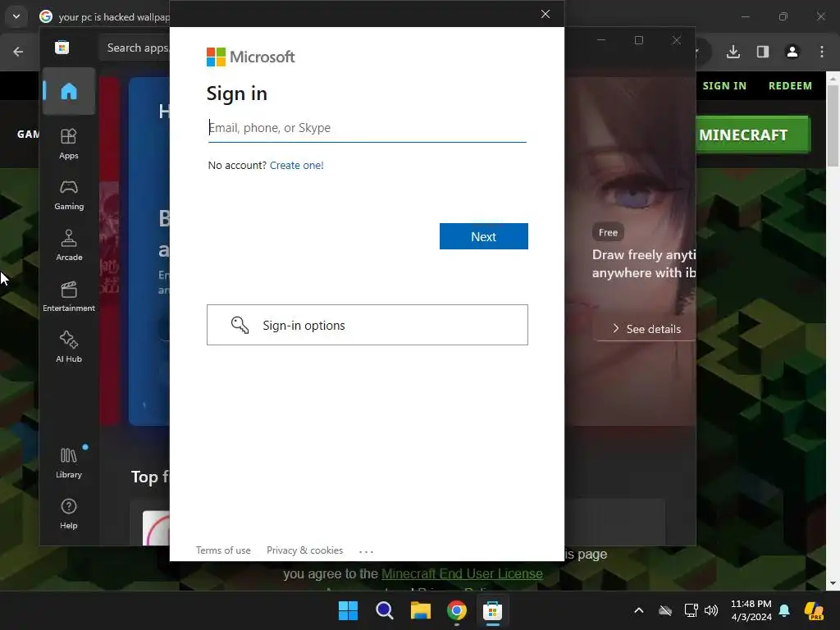The width and height of the screenshot is (840, 630).
Task: Open Library in Store sidebar
Action: [69, 463]
